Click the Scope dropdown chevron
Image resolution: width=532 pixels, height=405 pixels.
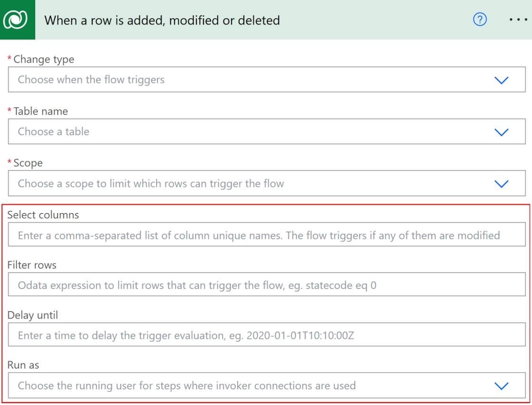point(501,184)
